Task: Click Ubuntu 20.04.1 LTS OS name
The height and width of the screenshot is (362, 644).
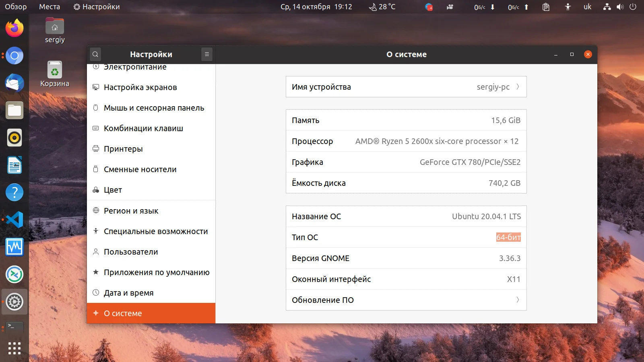Action: [x=486, y=216]
